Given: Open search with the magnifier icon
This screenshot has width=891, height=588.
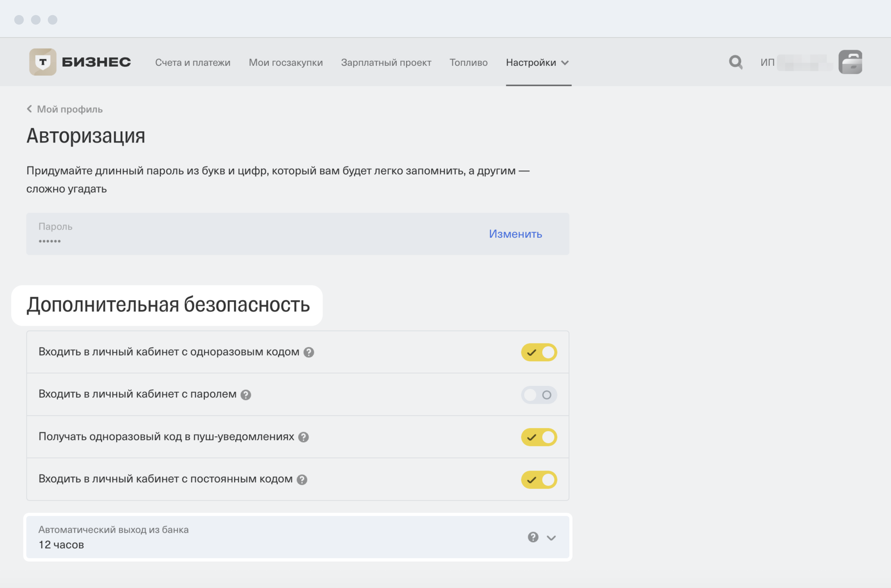Looking at the screenshot, I should [x=735, y=62].
